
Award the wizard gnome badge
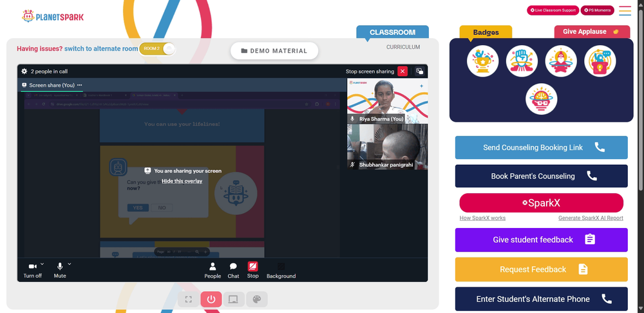[x=561, y=61]
